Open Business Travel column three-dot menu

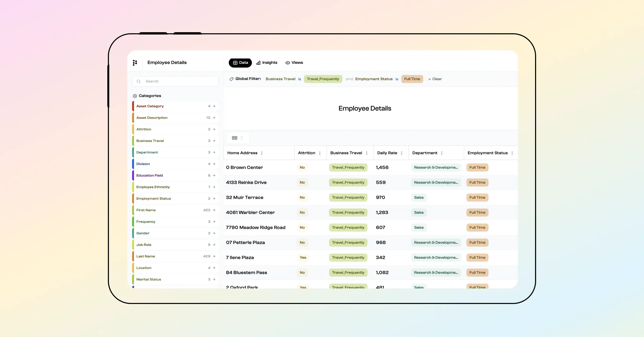point(367,153)
